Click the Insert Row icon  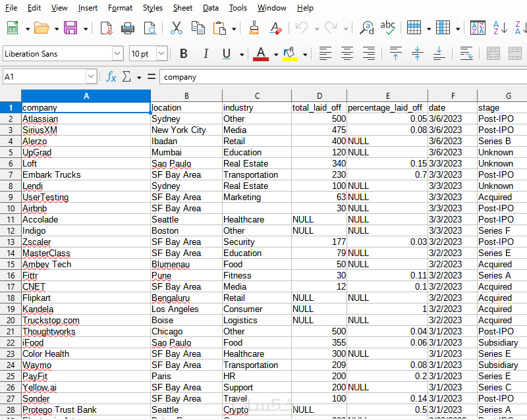414,28
